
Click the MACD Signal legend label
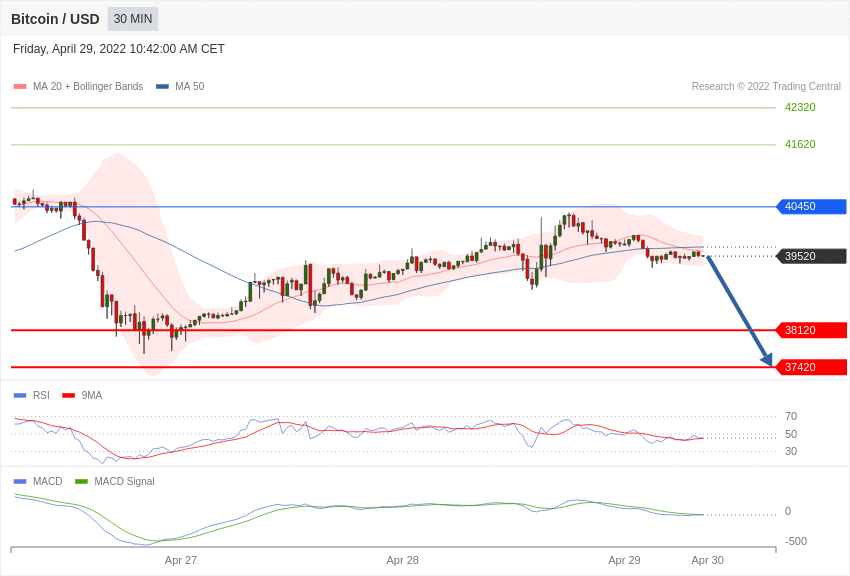[x=124, y=481]
